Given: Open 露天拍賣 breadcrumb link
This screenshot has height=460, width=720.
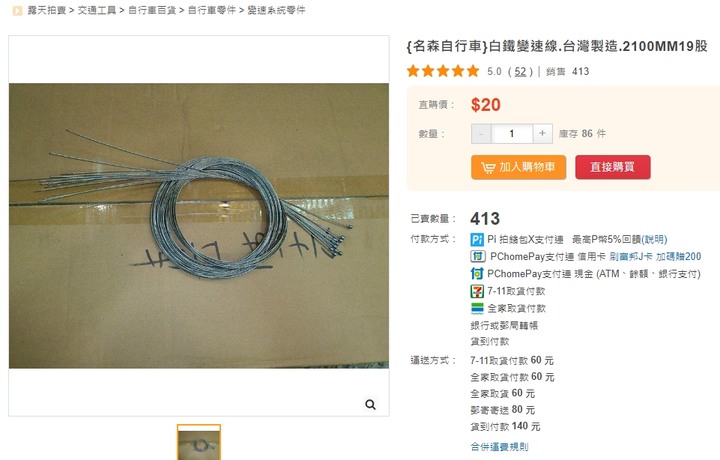Looking at the screenshot, I should click(47, 10).
